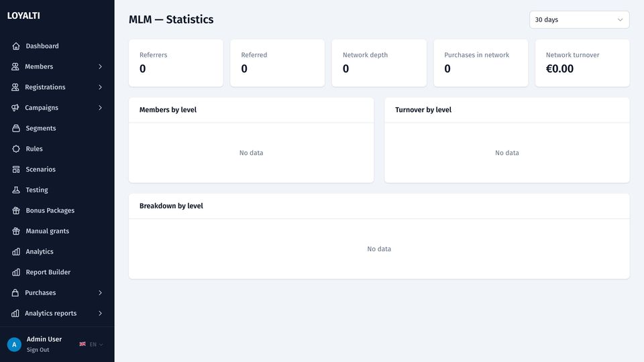Image resolution: width=644 pixels, height=362 pixels.
Task: Click the Sign Out link
Action: (38, 350)
